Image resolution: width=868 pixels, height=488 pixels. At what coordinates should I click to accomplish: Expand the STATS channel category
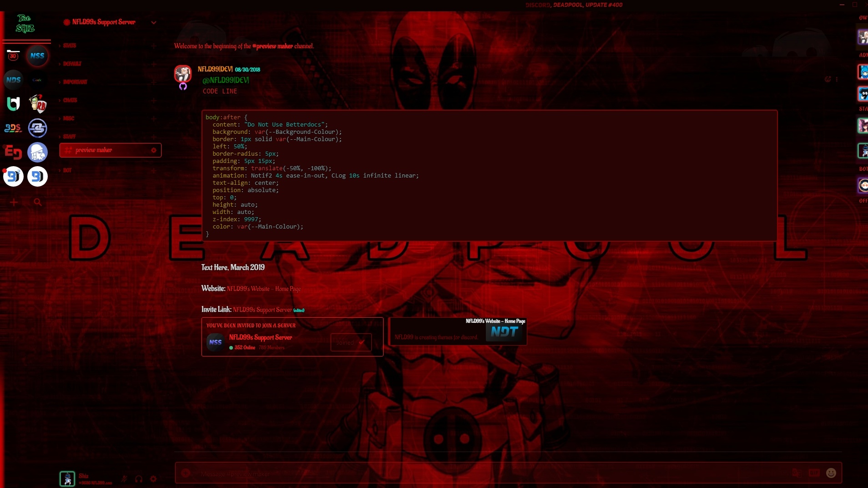69,46
